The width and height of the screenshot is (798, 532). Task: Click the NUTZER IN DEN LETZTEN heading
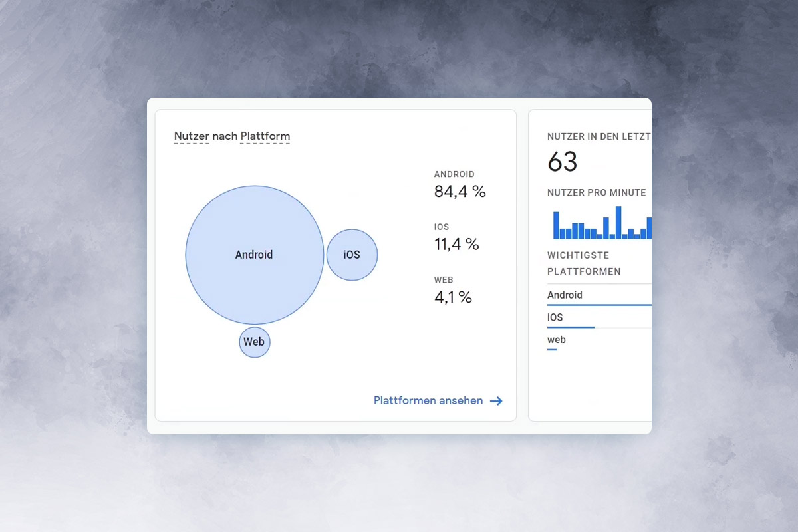coord(599,136)
